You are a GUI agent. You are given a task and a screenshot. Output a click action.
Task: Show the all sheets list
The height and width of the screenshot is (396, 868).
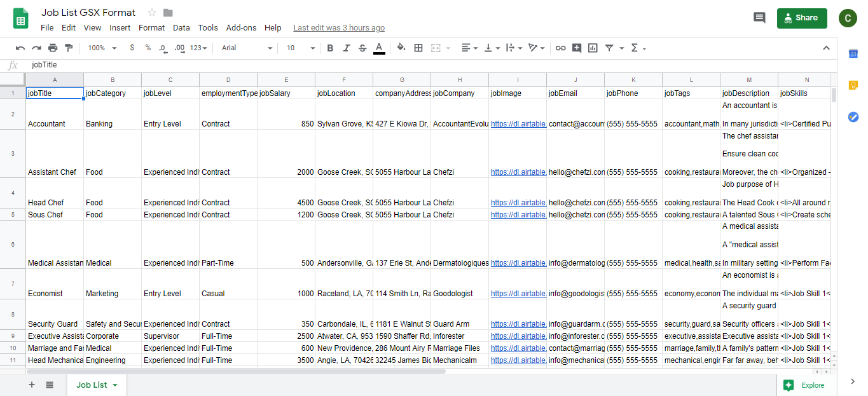pyautogui.click(x=50, y=385)
